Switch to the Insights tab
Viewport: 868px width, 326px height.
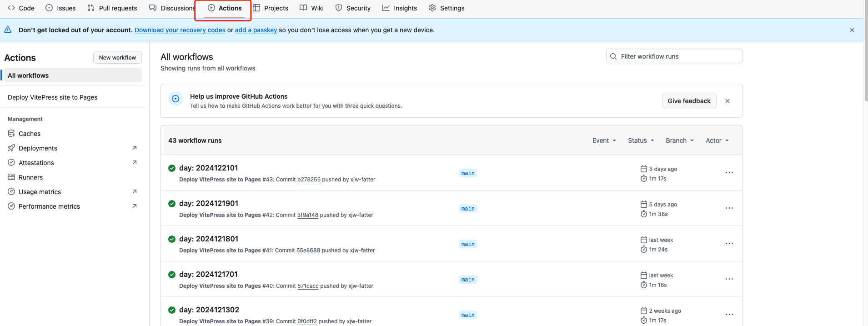(400, 8)
